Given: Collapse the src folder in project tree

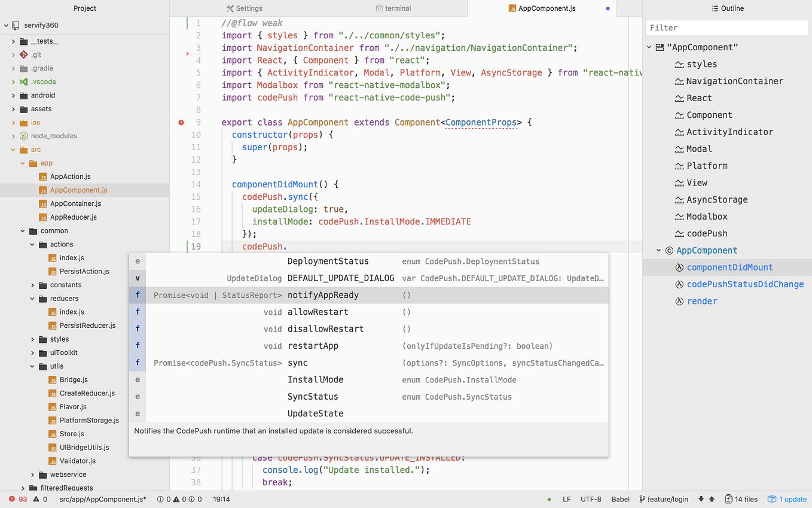Looking at the screenshot, I should [14, 149].
